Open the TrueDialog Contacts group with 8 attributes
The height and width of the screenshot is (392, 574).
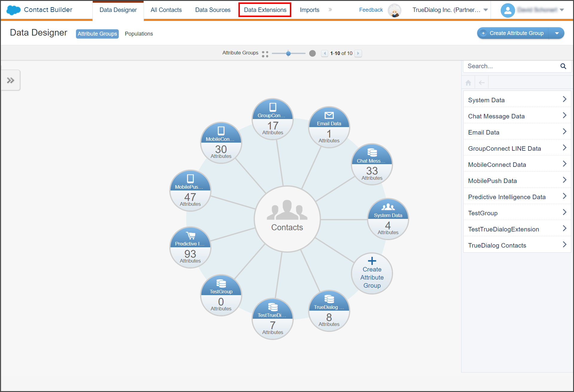pyautogui.click(x=329, y=311)
